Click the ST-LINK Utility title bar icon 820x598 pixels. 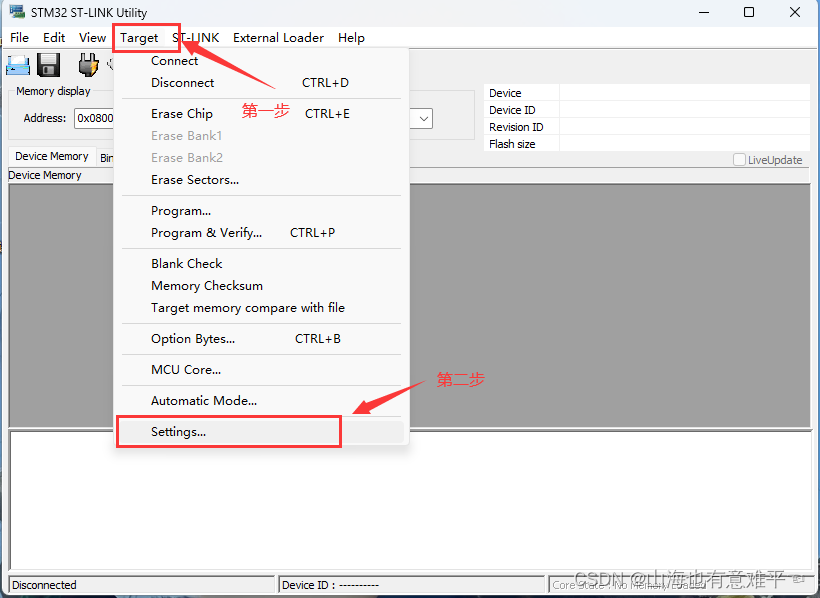point(16,11)
